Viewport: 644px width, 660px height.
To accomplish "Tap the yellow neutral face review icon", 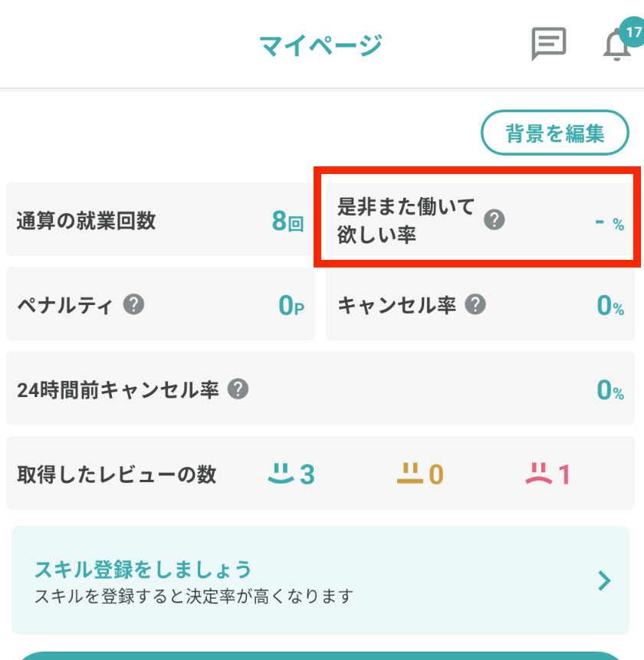I will pos(410,474).
